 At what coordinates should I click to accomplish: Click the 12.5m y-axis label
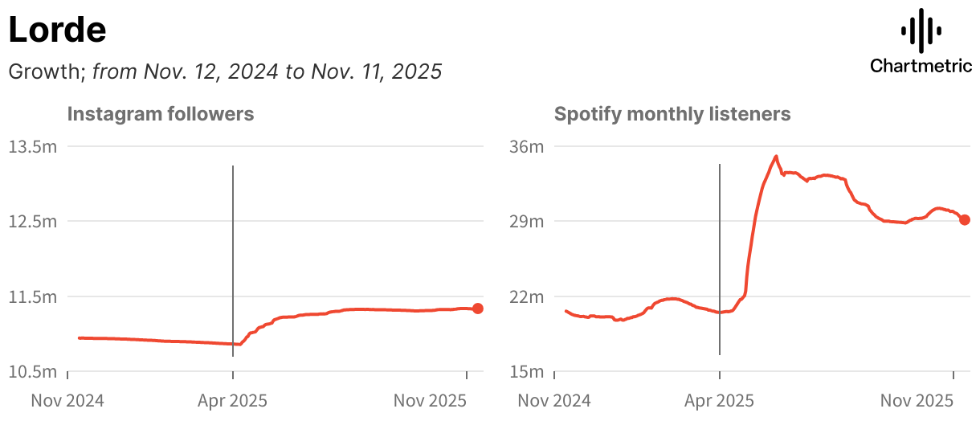pyautogui.click(x=32, y=221)
